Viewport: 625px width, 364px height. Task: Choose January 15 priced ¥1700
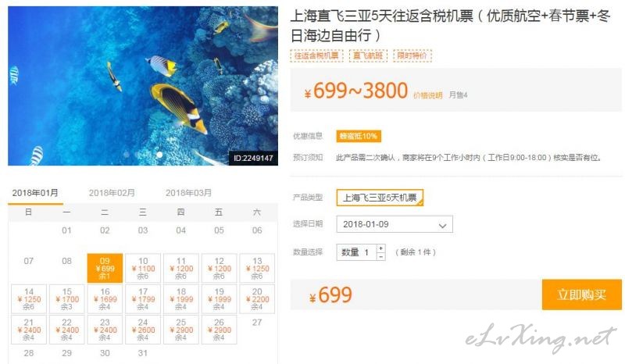(67, 299)
